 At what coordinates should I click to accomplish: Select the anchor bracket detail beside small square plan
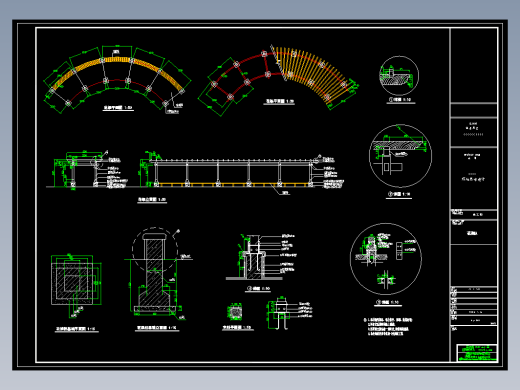click(x=289, y=313)
